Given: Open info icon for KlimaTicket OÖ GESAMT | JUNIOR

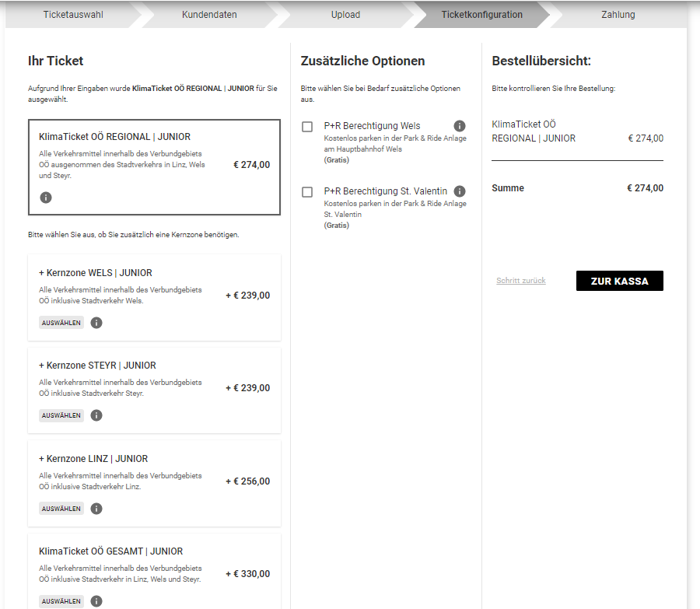Looking at the screenshot, I should pos(96,601).
